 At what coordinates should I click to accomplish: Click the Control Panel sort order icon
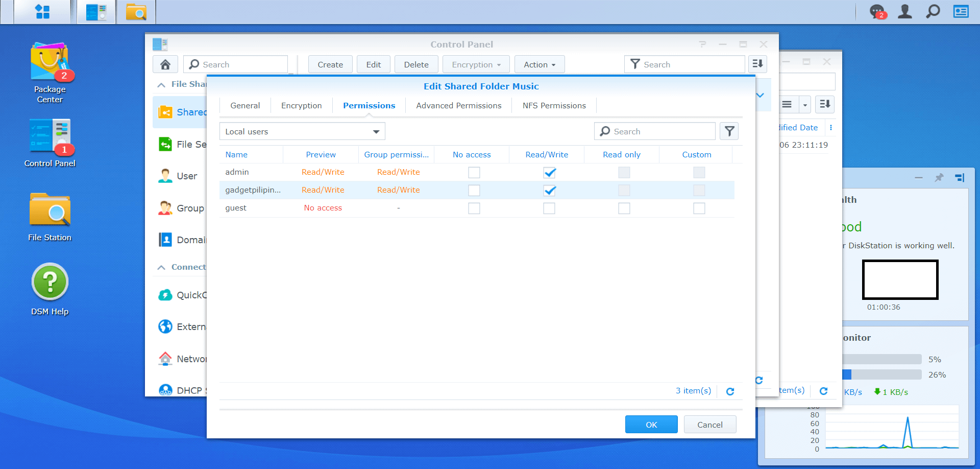click(758, 64)
